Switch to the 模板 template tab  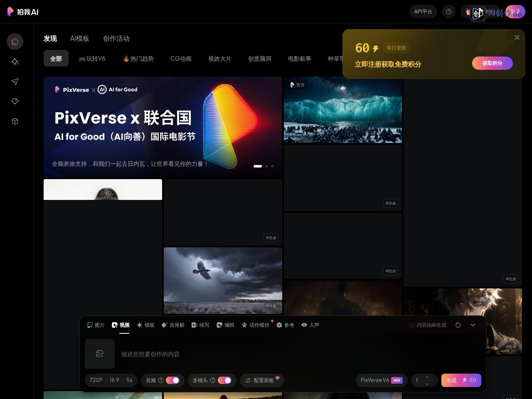145,325
